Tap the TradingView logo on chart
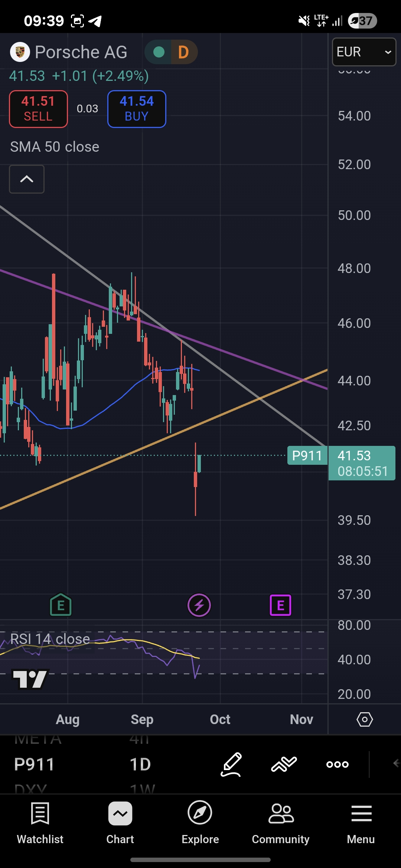Screen dimensions: 401x868 [x=30, y=679]
